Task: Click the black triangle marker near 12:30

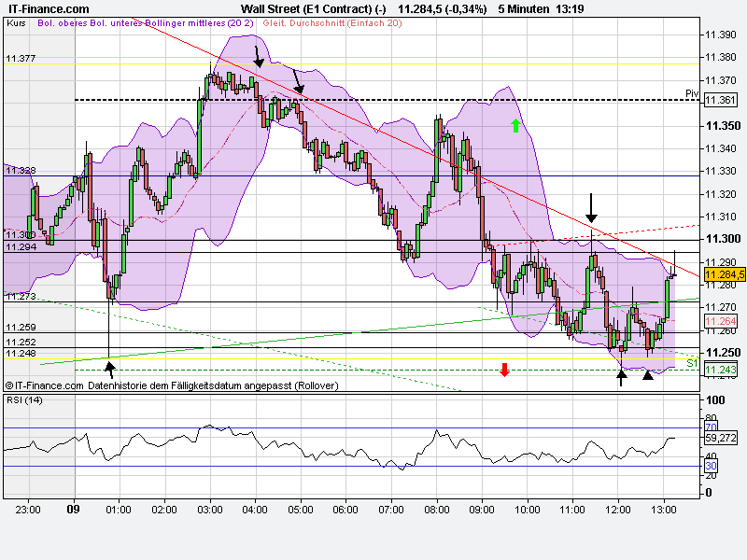Action: click(649, 375)
